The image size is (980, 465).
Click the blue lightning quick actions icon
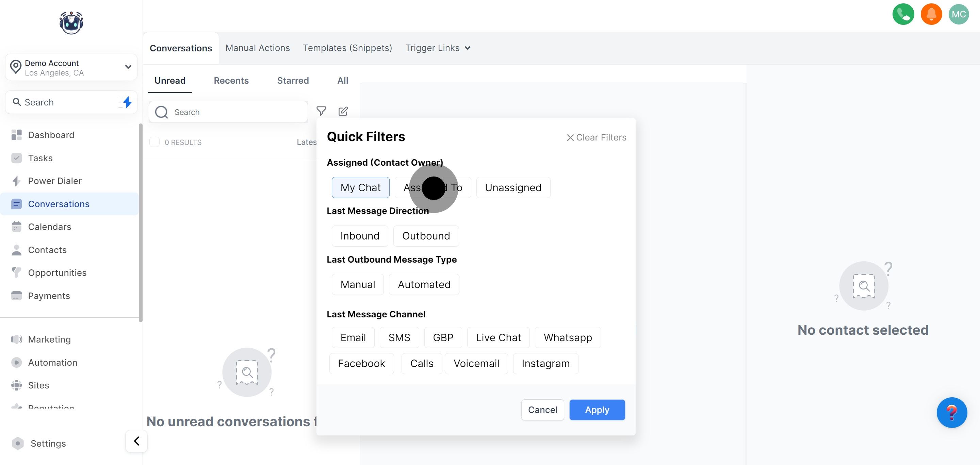pyautogui.click(x=127, y=102)
